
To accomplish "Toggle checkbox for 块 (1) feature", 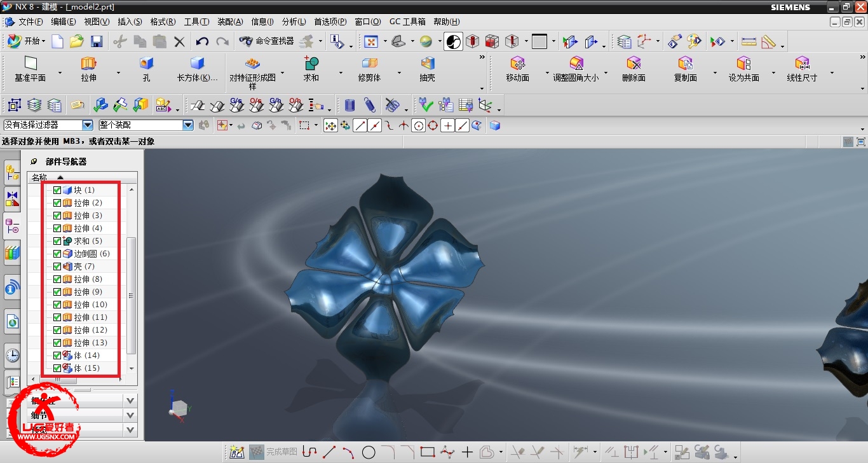I will tap(57, 190).
